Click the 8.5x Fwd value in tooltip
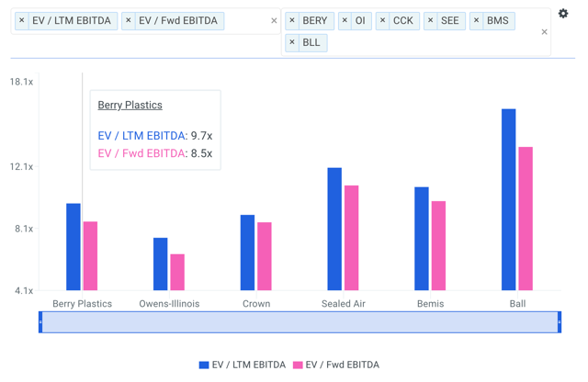Image resolution: width=588 pixels, height=382 pixels. click(201, 153)
